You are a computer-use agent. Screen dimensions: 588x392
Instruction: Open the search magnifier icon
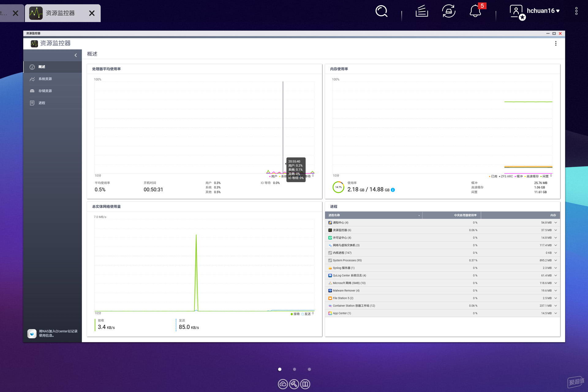pos(382,12)
